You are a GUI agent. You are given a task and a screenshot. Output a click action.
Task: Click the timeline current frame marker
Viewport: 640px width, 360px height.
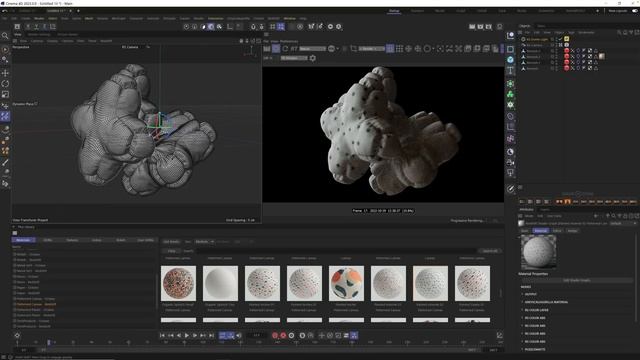[49, 342]
